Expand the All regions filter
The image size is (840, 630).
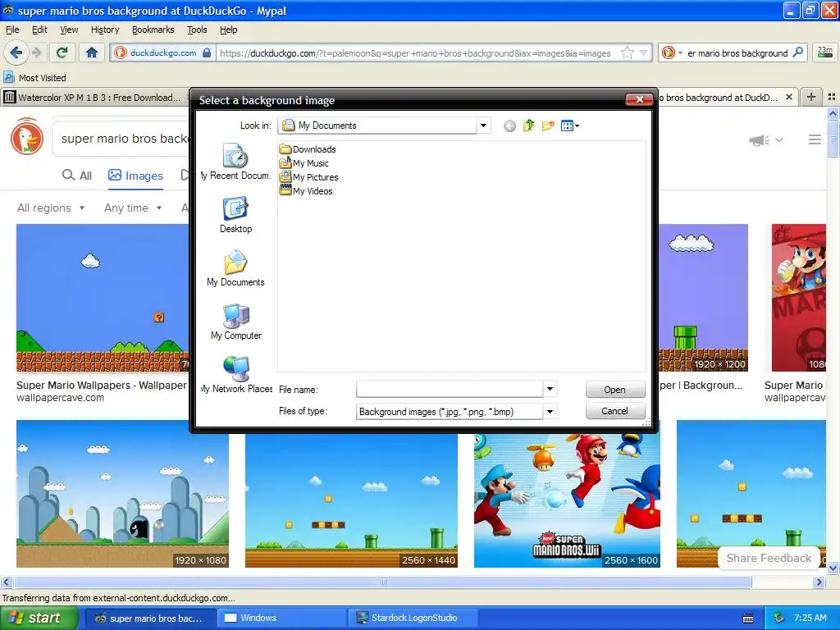point(51,208)
